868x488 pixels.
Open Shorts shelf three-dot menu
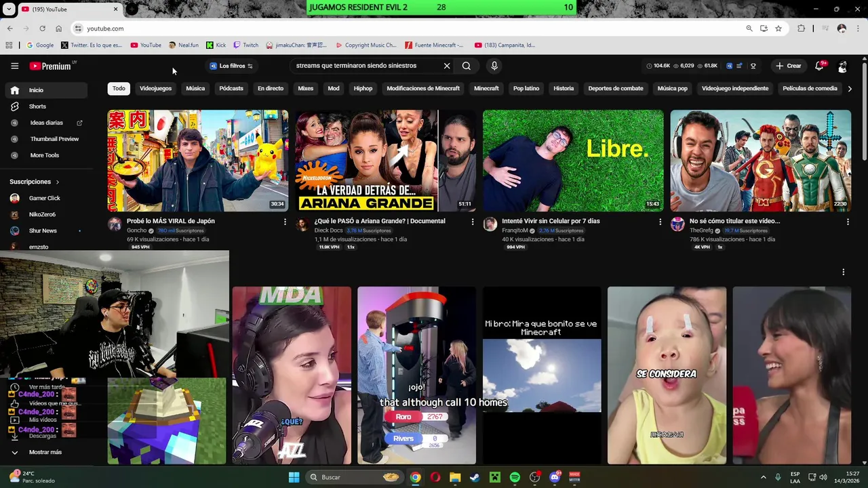[843, 272]
